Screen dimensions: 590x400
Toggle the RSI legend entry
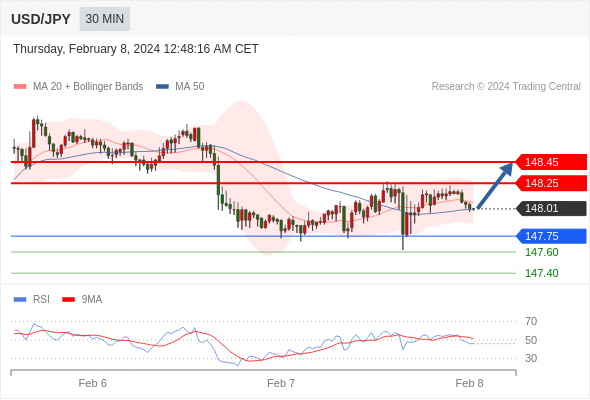pos(32,300)
